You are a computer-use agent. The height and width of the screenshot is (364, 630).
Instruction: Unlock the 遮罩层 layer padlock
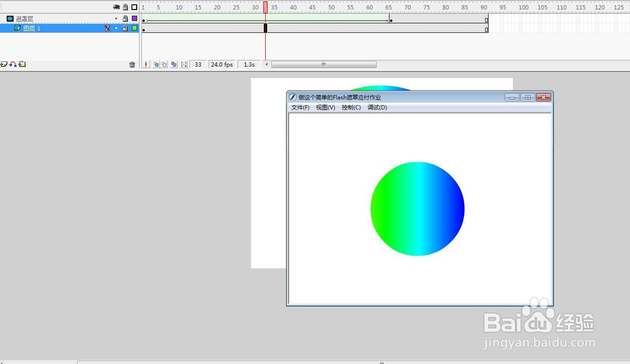click(x=125, y=18)
